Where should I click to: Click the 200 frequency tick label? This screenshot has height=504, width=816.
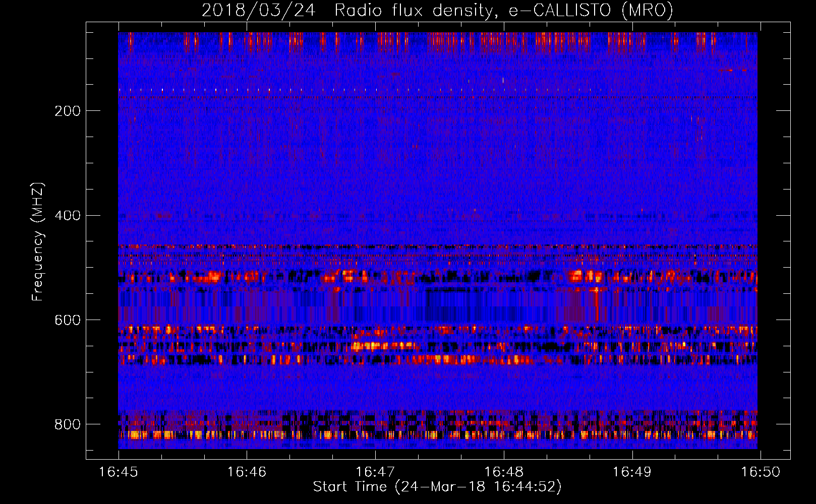(x=68, y=111)
